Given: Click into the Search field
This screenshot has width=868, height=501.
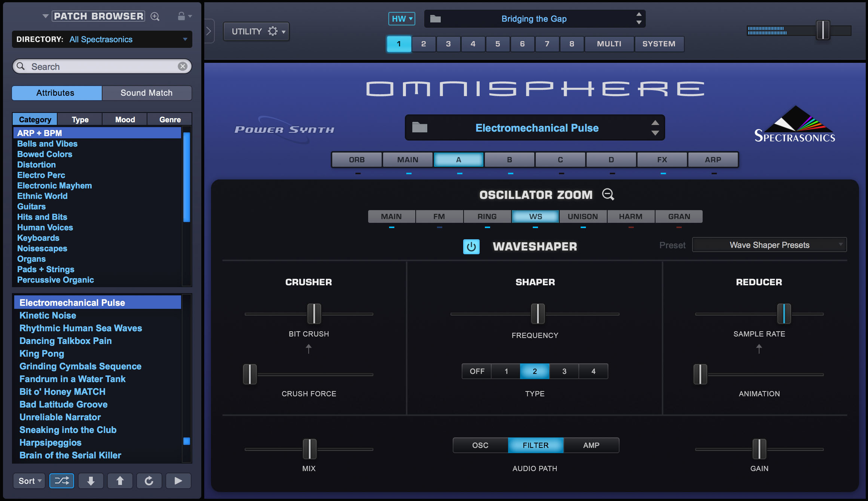Looking at the screenshot, I should (x=102, y=66).
